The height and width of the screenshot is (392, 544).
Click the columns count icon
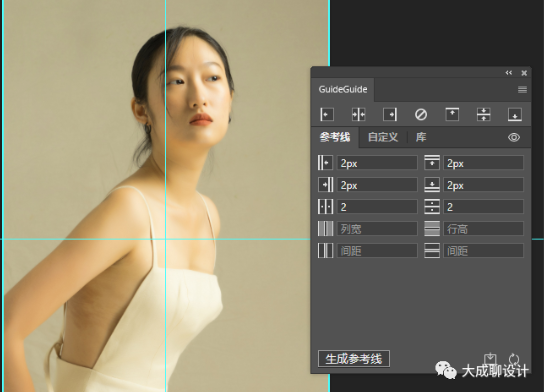click(x=325, y=207)
